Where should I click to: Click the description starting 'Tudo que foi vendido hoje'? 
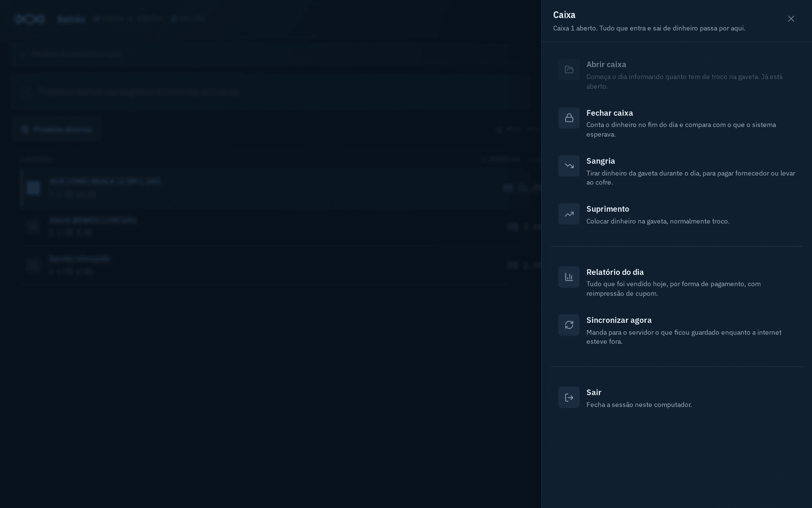673,289
